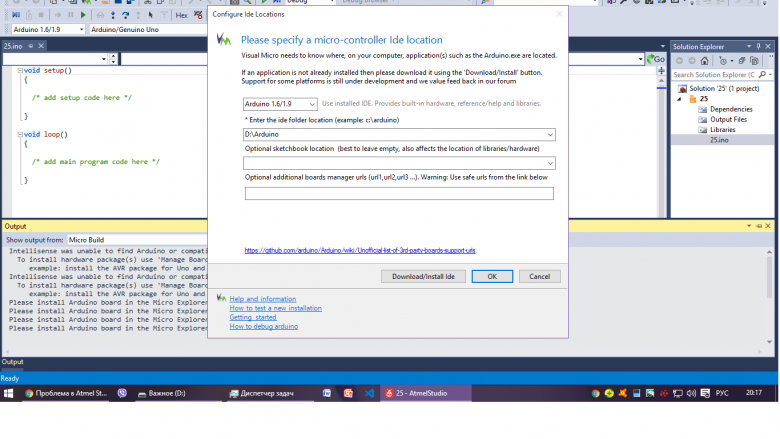Open Visual Studio Code from taskbar
780x439 pixels.
[369, 393]
